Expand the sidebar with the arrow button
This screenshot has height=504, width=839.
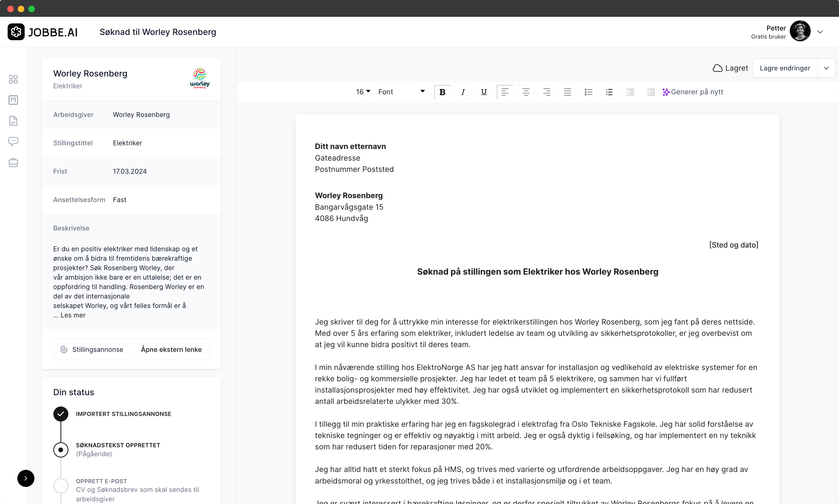coord(26,478)
